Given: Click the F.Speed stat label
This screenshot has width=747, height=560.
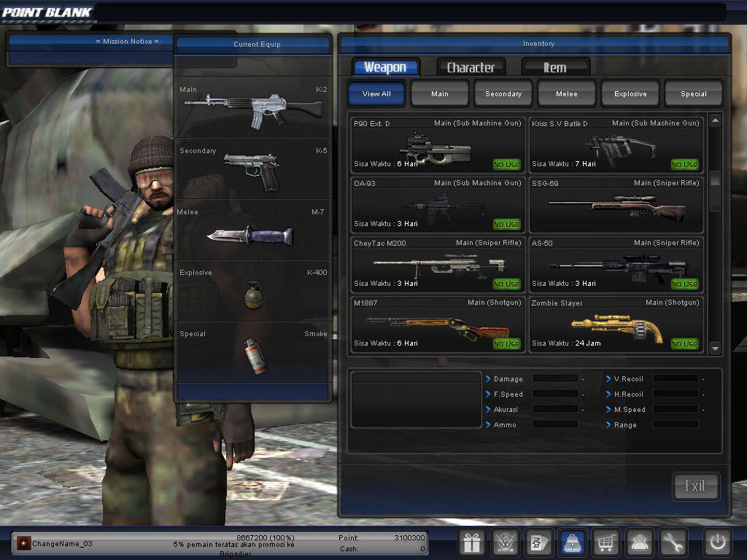Looking at the screenshot, I should (x=508, y=394).
